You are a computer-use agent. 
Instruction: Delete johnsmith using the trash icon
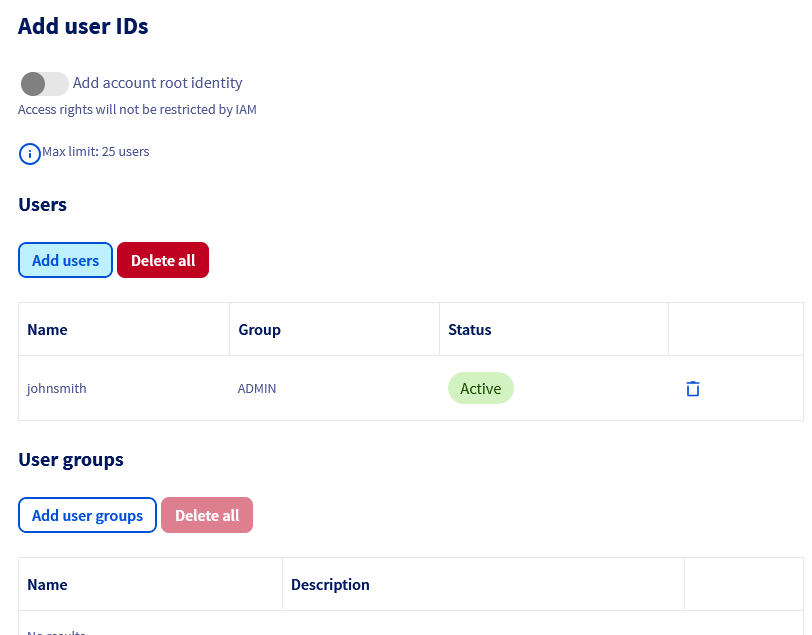[692, 389]
